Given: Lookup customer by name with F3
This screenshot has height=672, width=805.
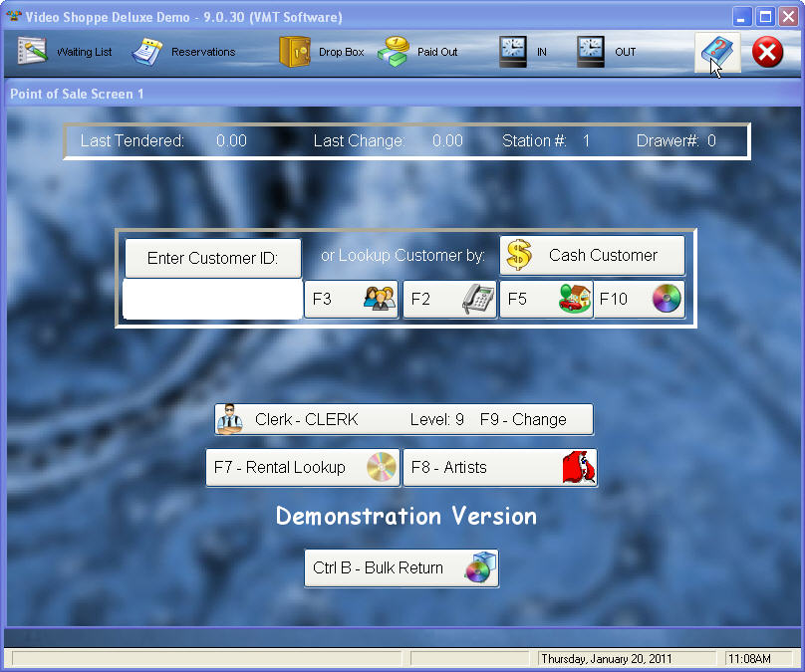Looking at the screenshot, I should tap(351, 299).
